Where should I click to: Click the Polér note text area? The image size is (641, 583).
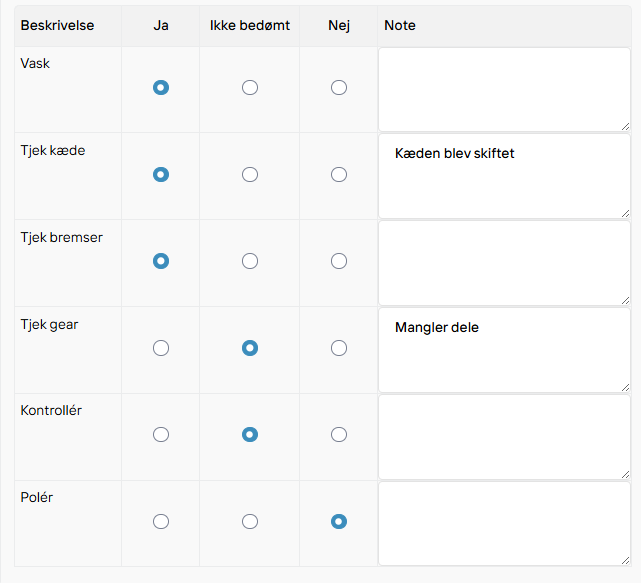tap(504, 524)
